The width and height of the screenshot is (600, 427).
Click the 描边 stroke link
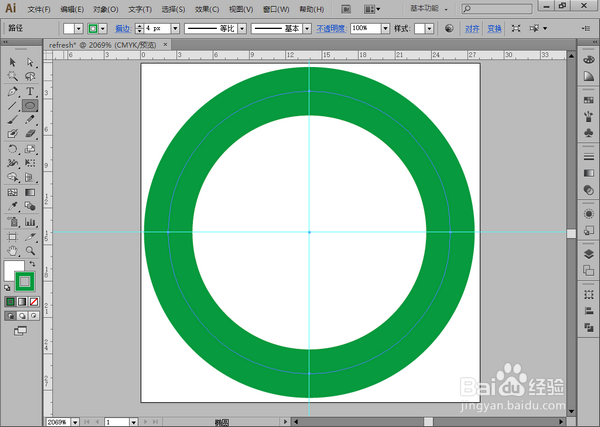pos(123,28)
